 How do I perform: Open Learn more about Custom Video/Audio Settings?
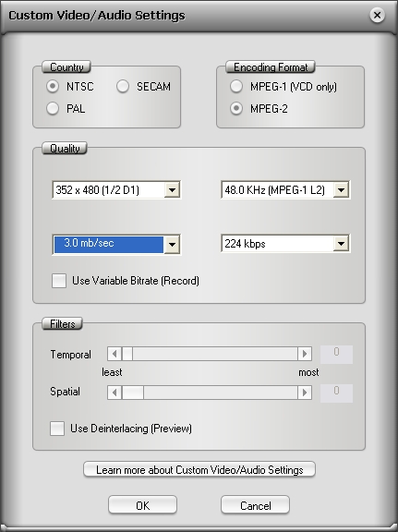[x=199, y=469]
